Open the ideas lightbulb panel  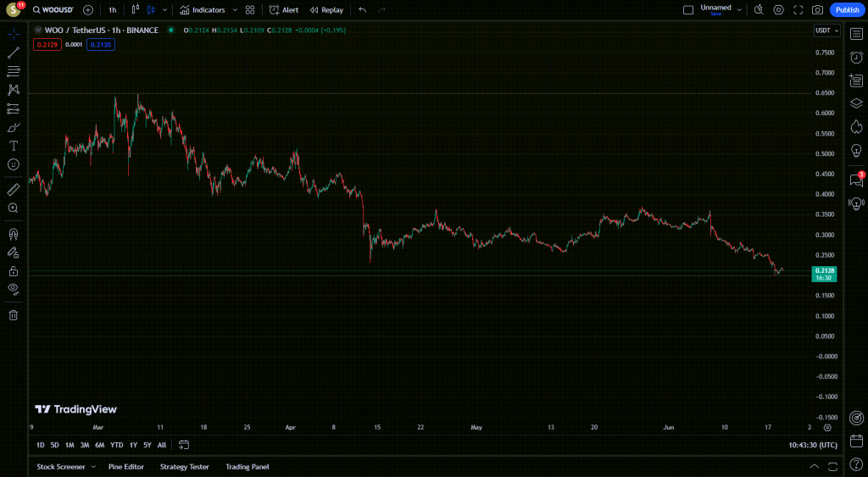click(856, 151)
